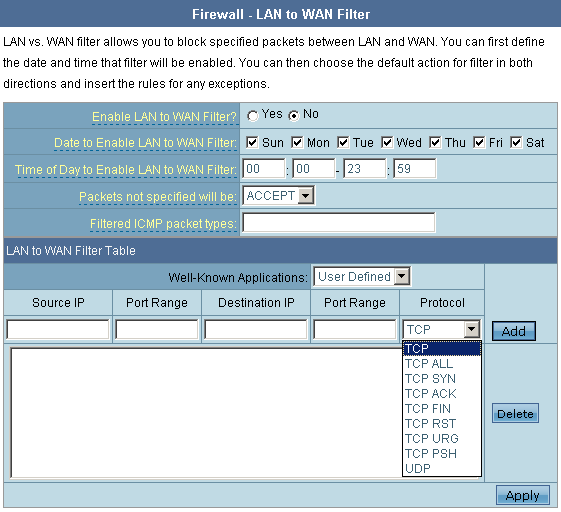
Task: Focus the Filtered ICMP packet types field
Action: click(x=338, y=222)
